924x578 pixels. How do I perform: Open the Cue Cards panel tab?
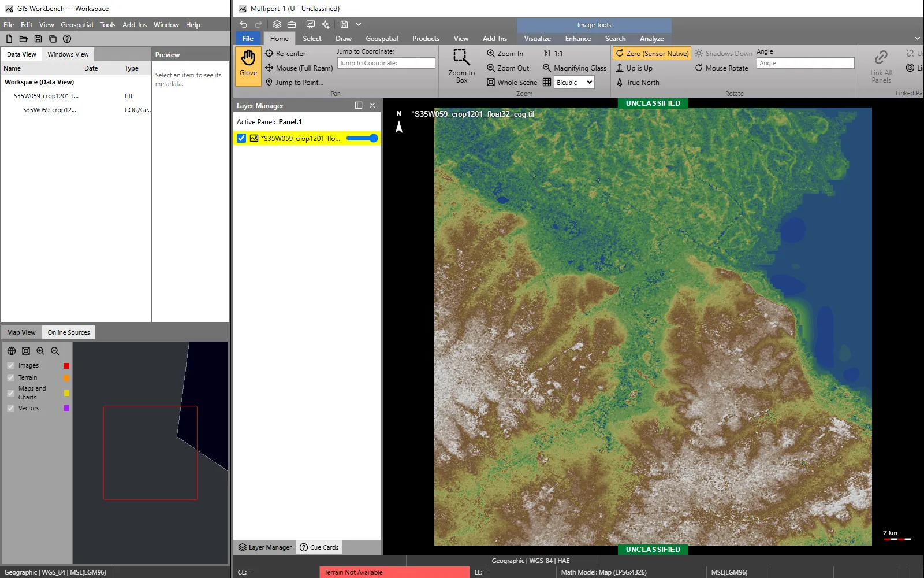pyautogui.click(x=319, y=547)
